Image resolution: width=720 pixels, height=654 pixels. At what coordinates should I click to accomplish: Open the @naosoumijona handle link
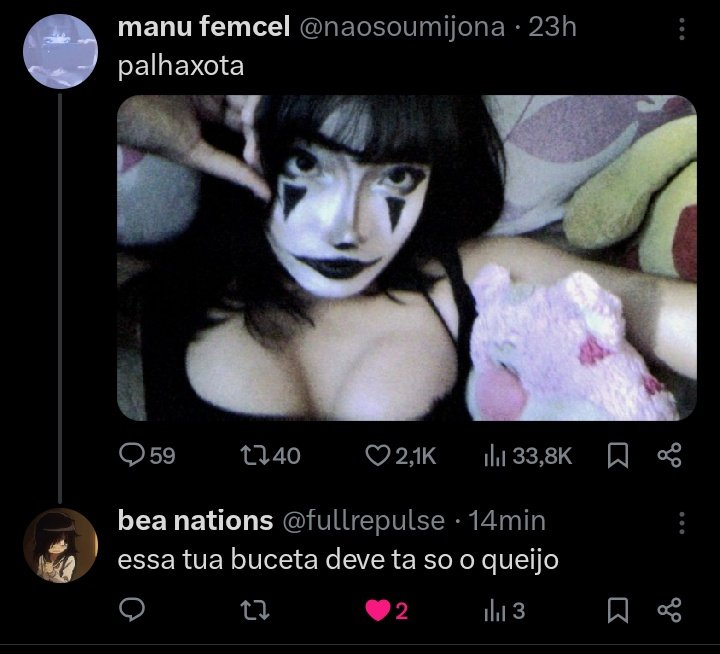[402, 27]
